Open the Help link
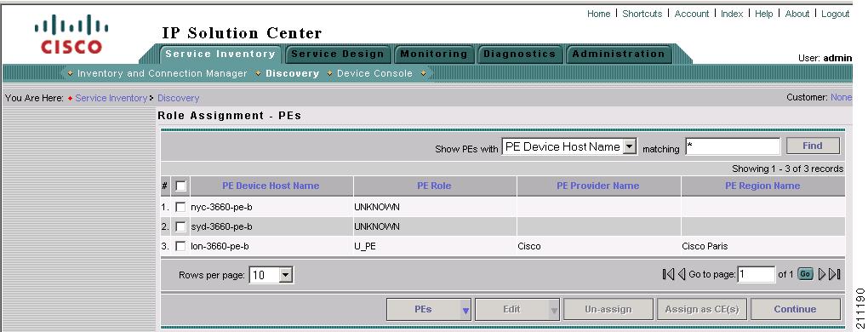 (764, 14)
